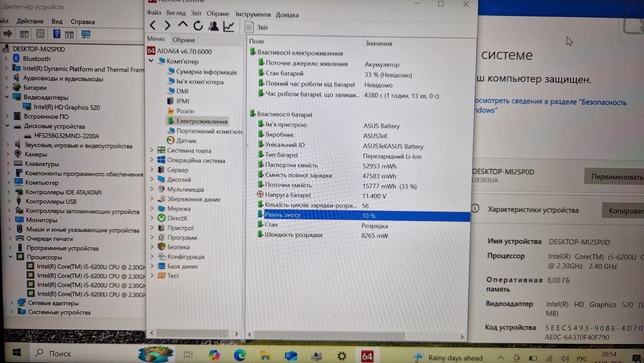Viewport: 644px width, 363px height.
Task: Click Device Manager help toolbar icon
Action: tap(57, 34)
